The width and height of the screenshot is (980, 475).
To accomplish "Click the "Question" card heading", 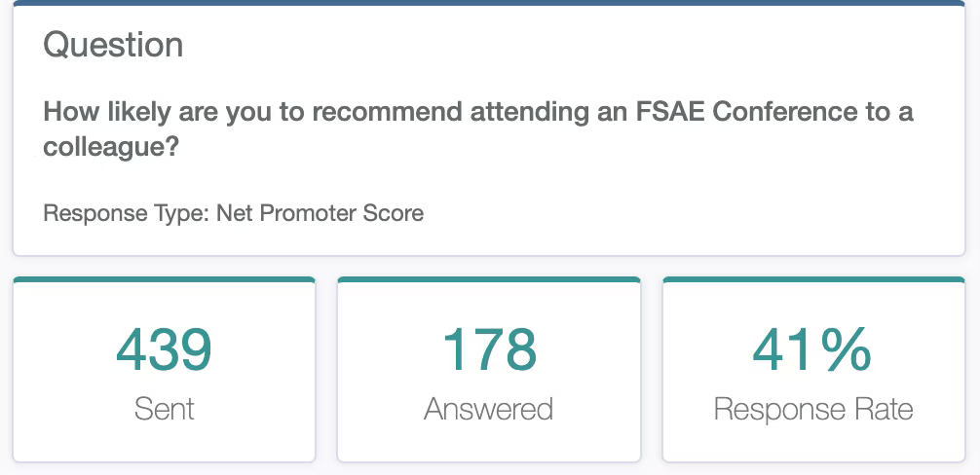I will click(x=113, y=45).
